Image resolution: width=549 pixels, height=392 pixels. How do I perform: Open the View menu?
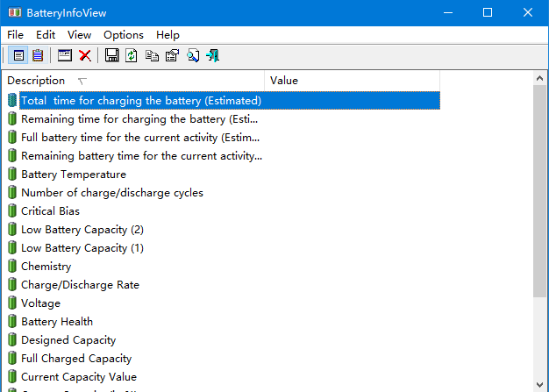tap(79, 35)
